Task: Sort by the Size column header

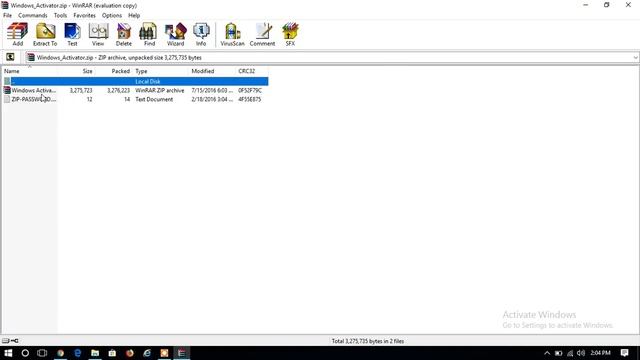Action: [76, 71]
